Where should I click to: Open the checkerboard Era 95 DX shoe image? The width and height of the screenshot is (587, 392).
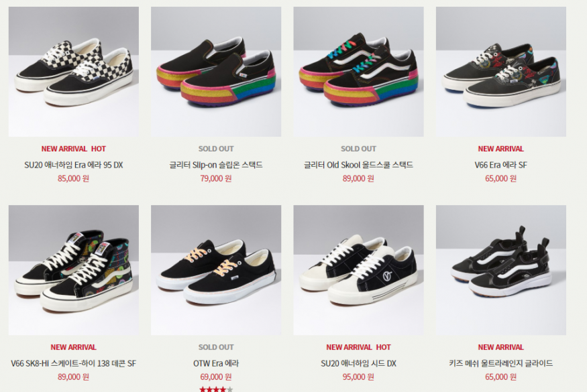click(74, 72)
